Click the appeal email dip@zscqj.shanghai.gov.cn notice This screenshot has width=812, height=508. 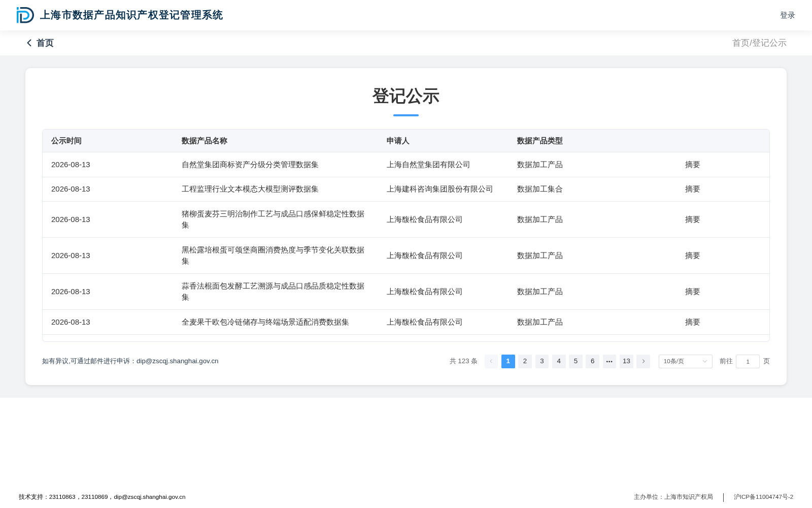click(x=130, y=361)
